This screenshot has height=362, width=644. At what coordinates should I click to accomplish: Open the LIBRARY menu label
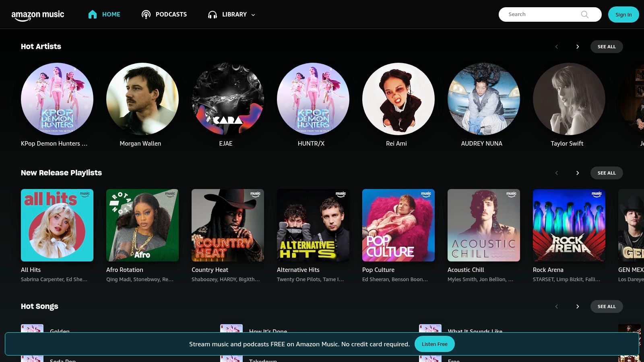tap(234, 14)
